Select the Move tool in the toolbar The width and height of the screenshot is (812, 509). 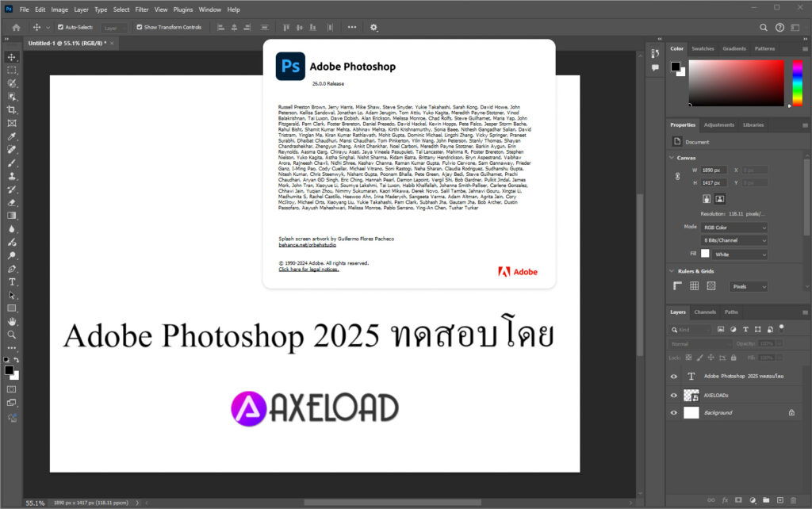(11, 57)
